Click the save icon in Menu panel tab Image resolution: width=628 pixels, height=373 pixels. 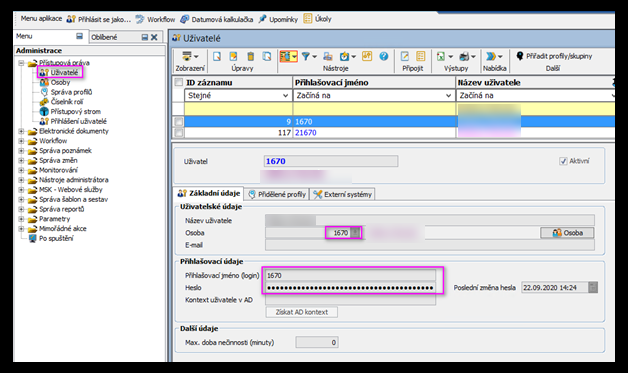(79, 36)
